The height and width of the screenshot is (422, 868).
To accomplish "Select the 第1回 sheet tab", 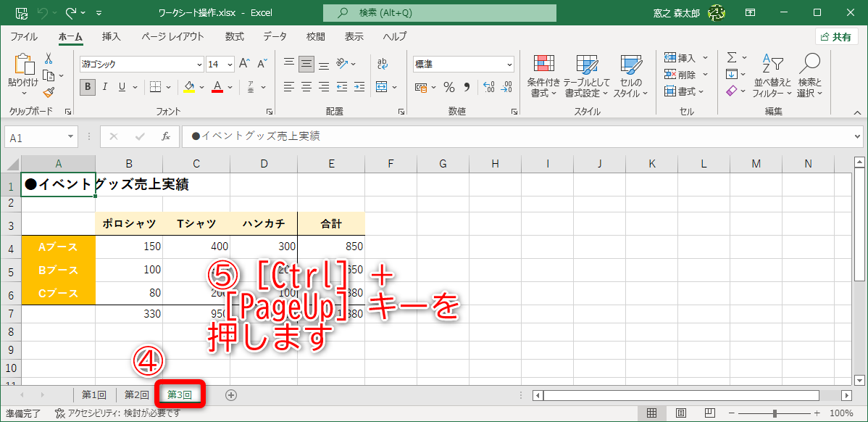I will pyautogui.click(x=93, y=394).
